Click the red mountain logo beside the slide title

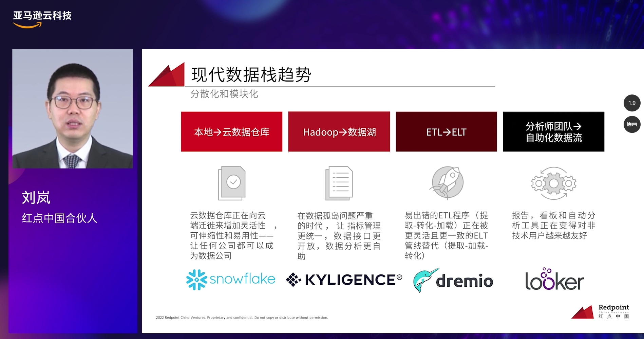(167, 74)
